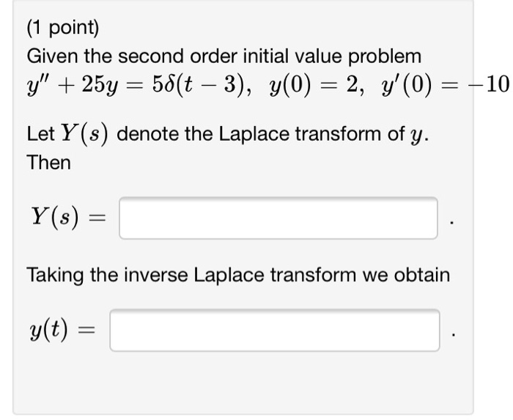Click the "y(t) =" label beside the field
513x420 pixels.
pyautogui.click(x=62, y=330)
